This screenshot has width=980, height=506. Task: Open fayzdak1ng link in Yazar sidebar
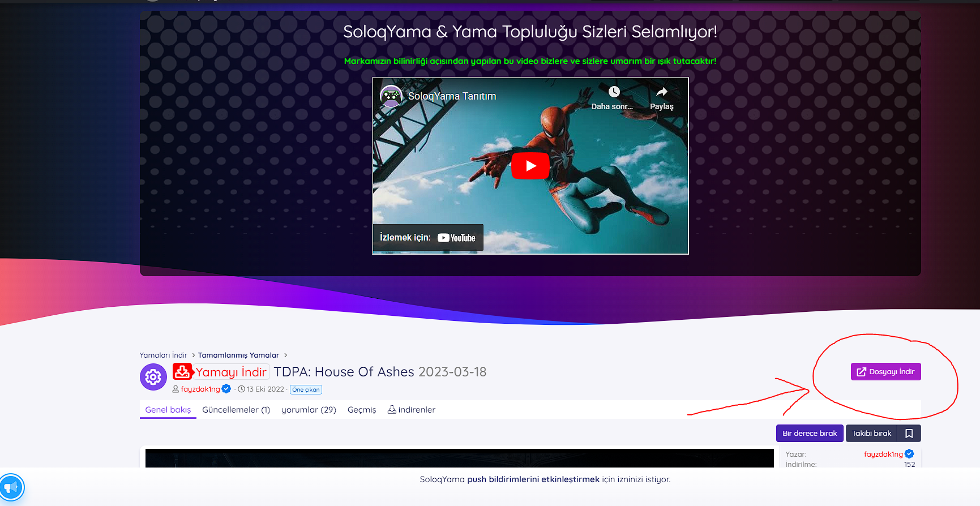point(883,454)
